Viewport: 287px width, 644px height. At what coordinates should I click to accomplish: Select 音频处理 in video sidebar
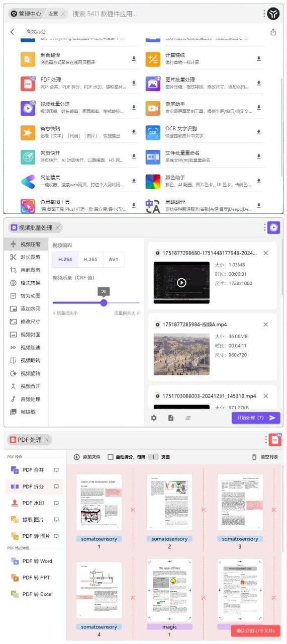[x=26, y=399]
